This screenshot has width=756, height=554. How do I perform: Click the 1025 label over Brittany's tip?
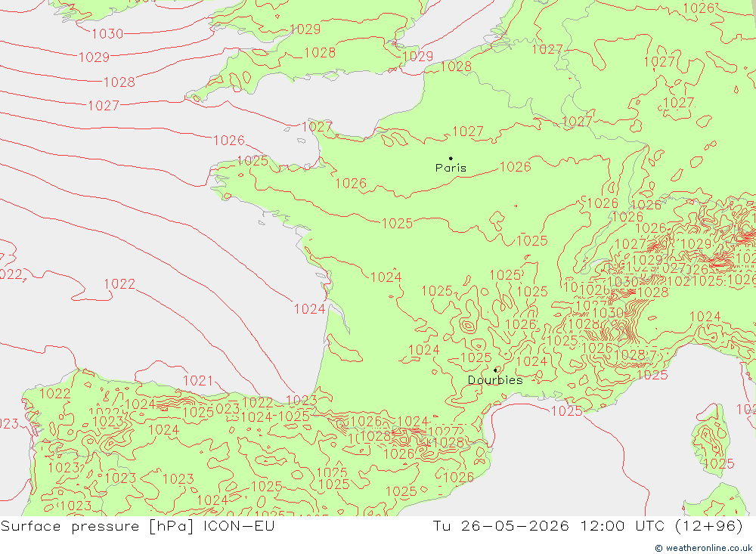(x=253, y=160)
